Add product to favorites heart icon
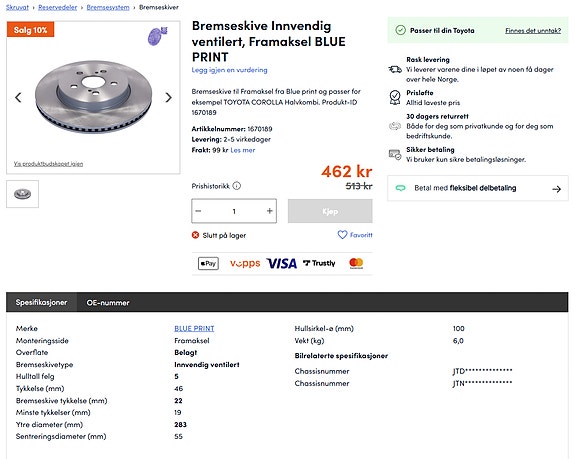The height and width of the screenshot is (459, 575). pos(342,235)
